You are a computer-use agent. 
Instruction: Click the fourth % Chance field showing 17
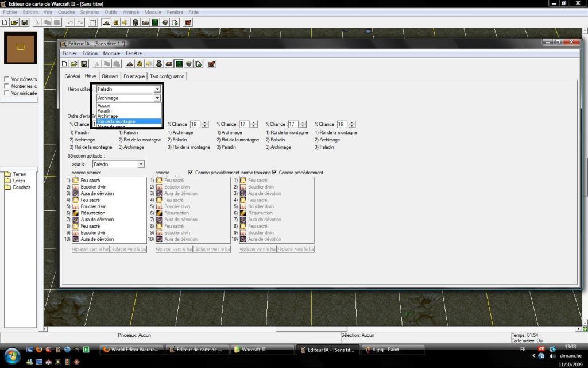click(243, 124)
